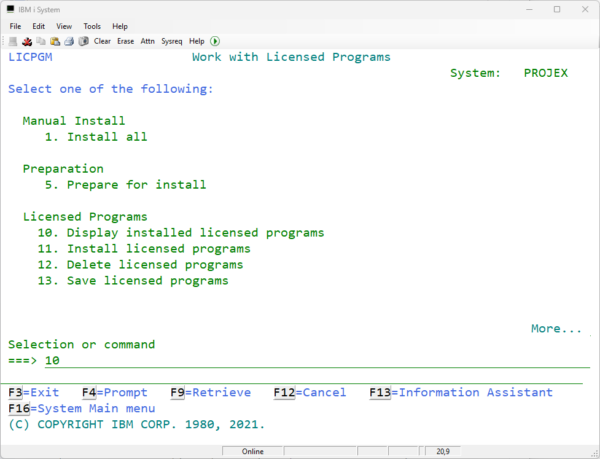
Task: Click F3=Exit function key
Action: (34, 392)
